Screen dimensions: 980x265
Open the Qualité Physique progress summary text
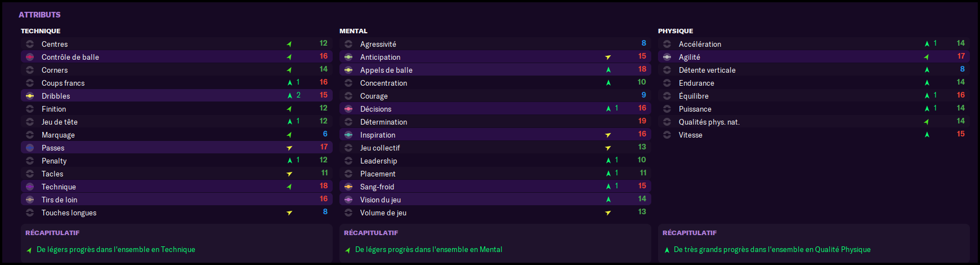(x=772, y=249)
